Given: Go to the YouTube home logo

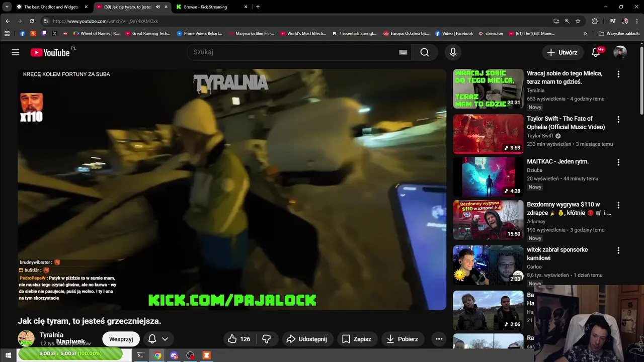Looking at the screenshot, I should tap(50, 52).
